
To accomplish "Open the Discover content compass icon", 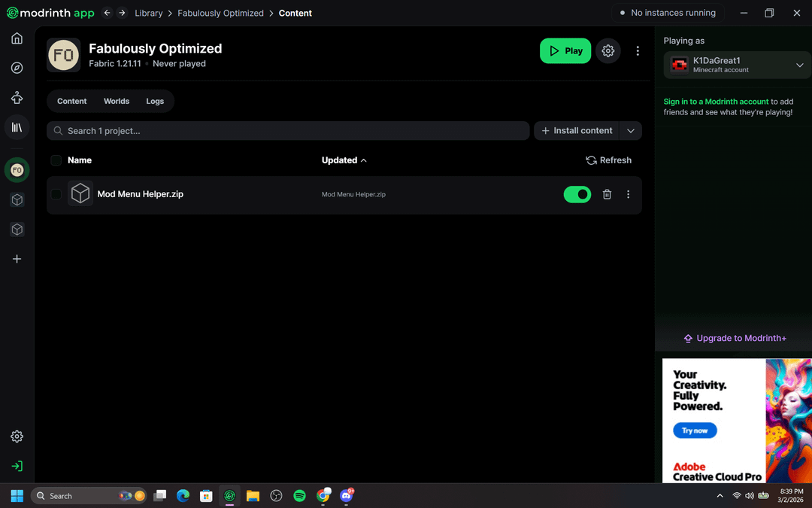I will point(17,68).
